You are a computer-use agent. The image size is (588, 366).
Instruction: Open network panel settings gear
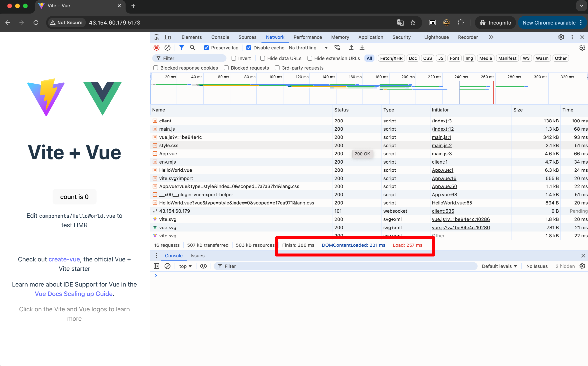(582, 48)
